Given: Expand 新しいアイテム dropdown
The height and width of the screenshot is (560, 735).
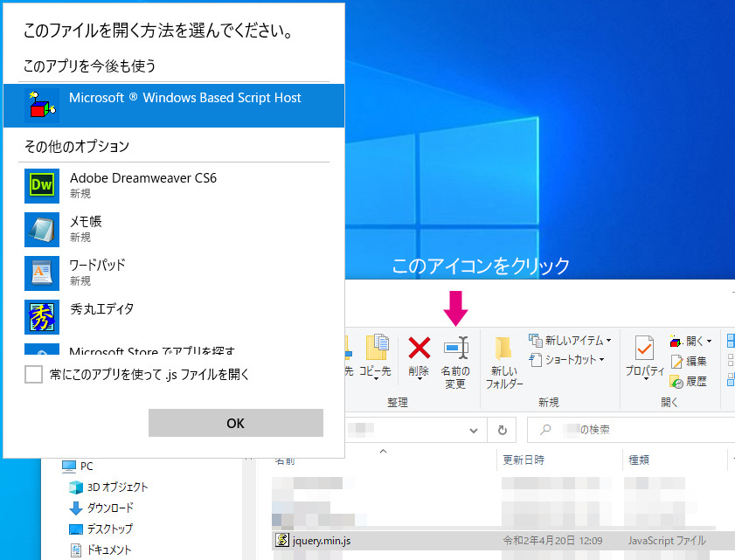Looking at the screenshot, I should point(608,341).
